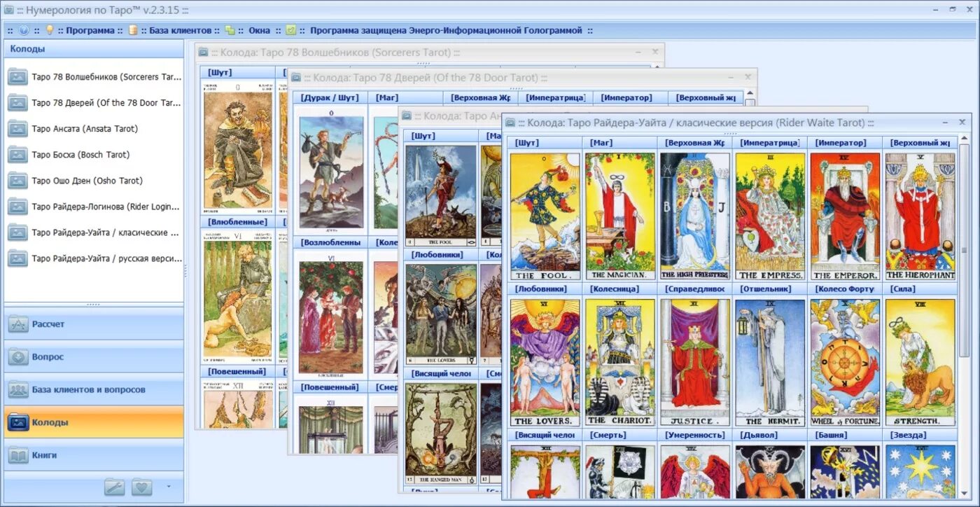The height and width of the screenshot is (507, 980).
Task: Select Таро Ансата (Ansata Tarot) deck
Action: coord(94,129)
